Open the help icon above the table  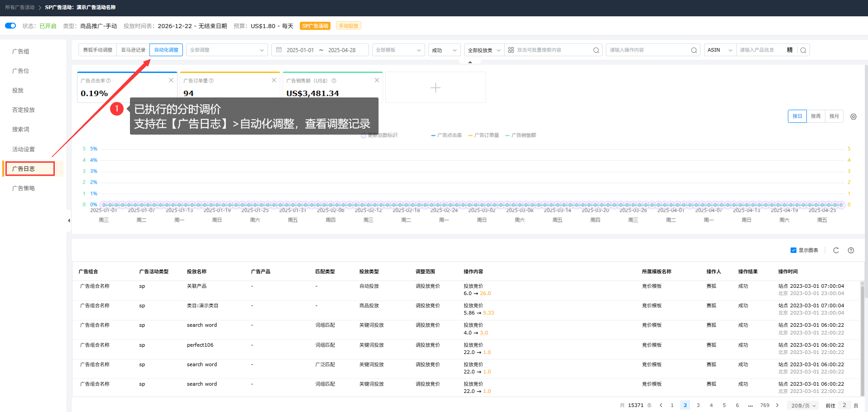pos(851,250)
